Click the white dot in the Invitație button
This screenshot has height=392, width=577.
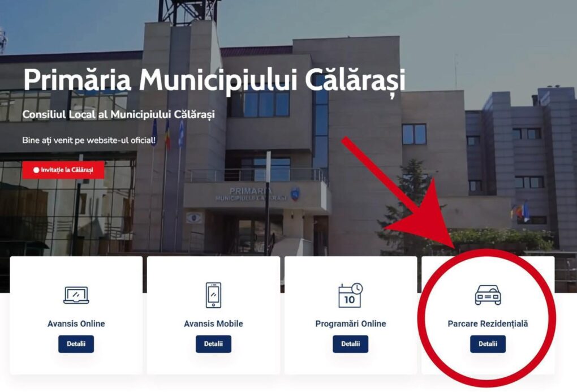click(x=36, y=170)
